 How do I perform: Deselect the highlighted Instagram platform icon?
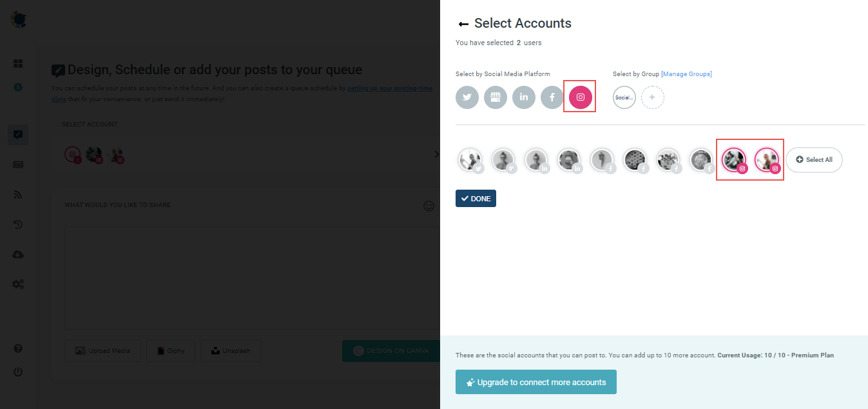click(x=579, y=97)
